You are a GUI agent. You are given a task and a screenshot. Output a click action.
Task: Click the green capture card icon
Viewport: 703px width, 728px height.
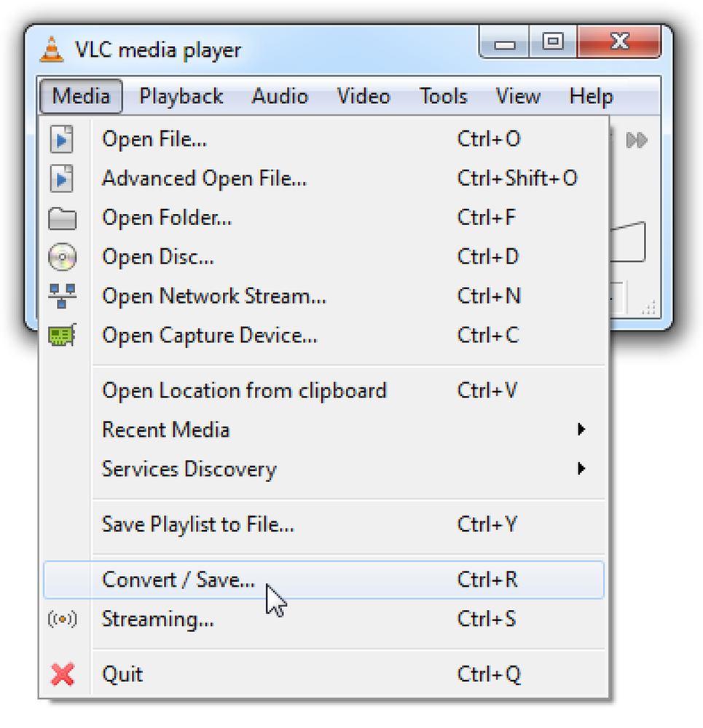click(x=62, y=335)
